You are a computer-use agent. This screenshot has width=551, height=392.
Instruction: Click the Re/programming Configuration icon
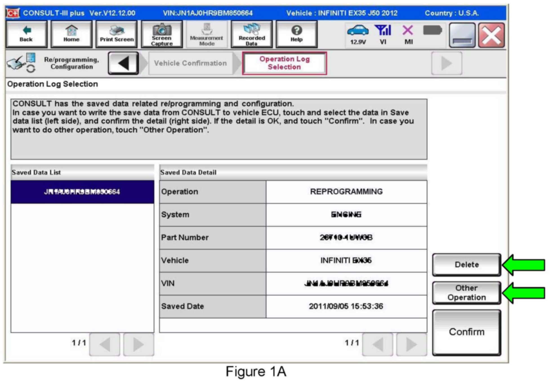[x=21, y=63]
